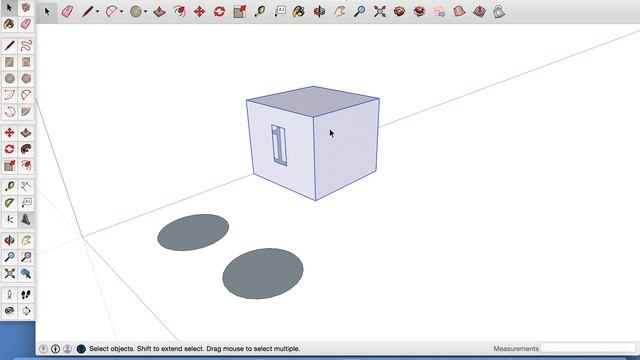Click the model credits info status icon

tap(55, 349)
